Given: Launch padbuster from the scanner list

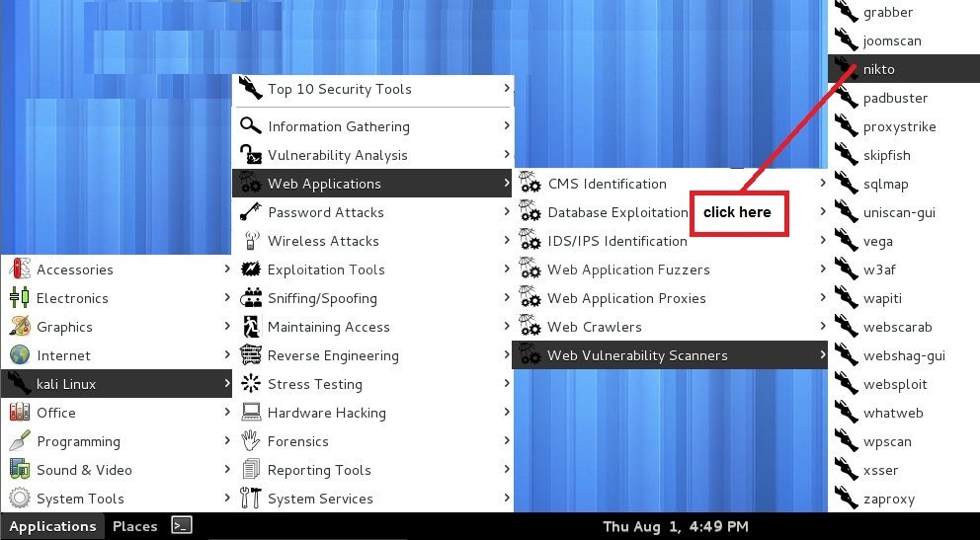Looking at the screenshot, I should (904, 98).
